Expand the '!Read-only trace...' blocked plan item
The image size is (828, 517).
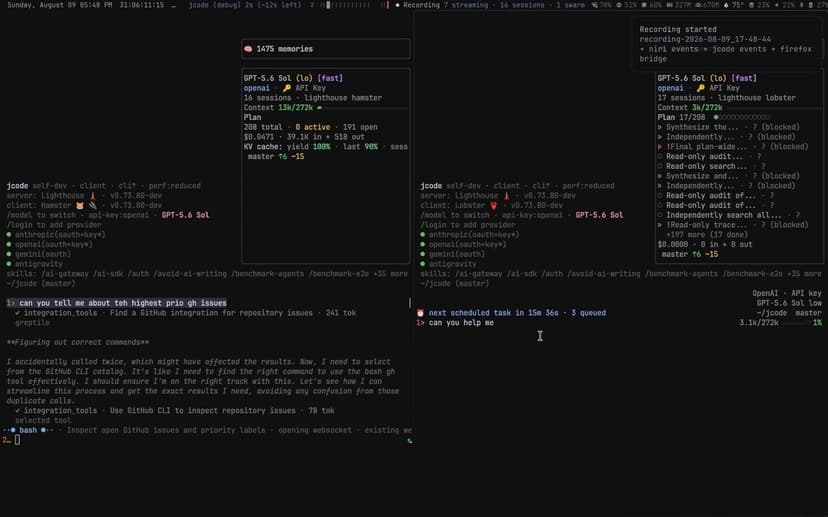(x=660, y=225)
